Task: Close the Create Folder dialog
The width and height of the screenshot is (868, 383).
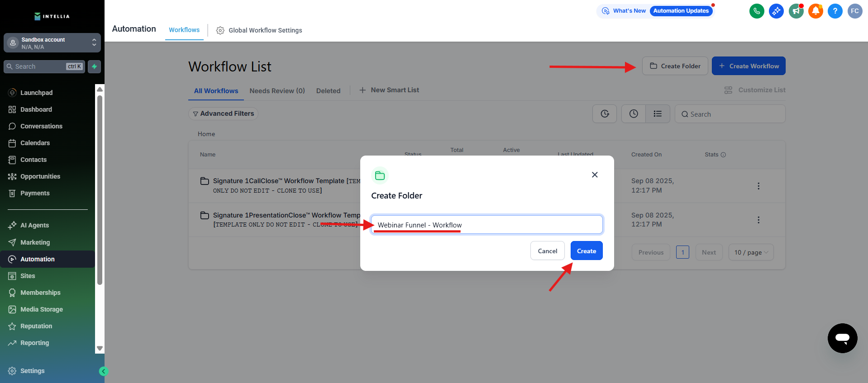Action: (x=595, y=175)
